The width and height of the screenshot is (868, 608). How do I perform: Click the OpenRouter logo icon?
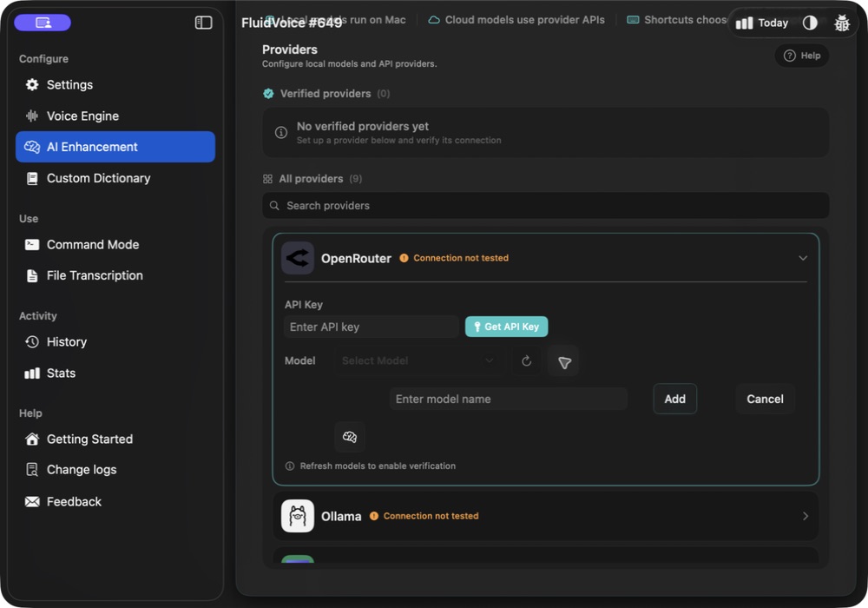pos(297,258)
